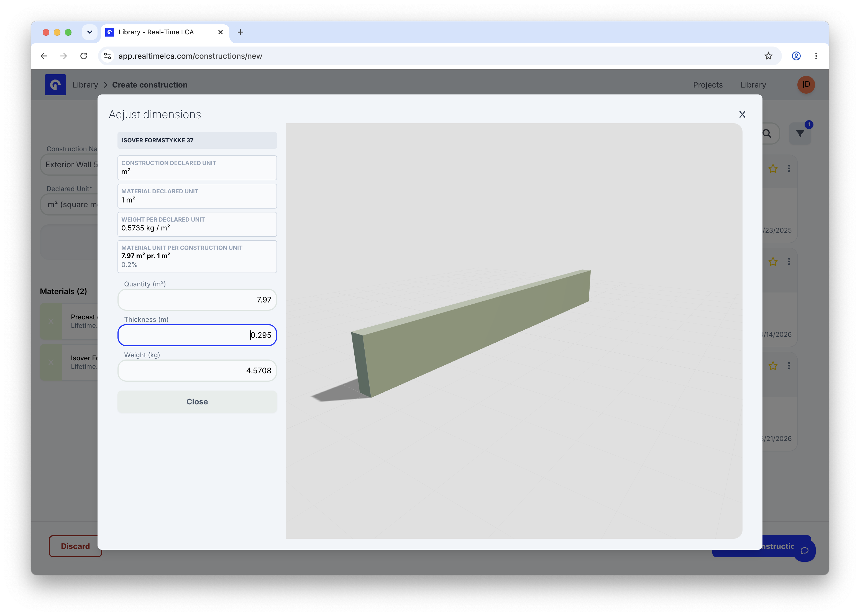Open a new browser tab

pos(240,32)
